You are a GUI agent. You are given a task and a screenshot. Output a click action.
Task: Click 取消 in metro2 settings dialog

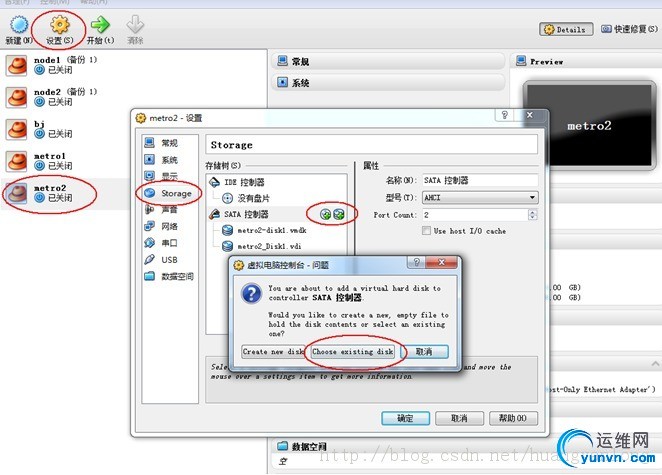click(459, 418)
